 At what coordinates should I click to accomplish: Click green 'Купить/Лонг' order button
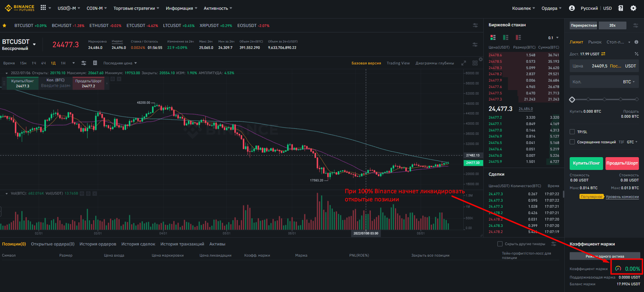point(586,163)
